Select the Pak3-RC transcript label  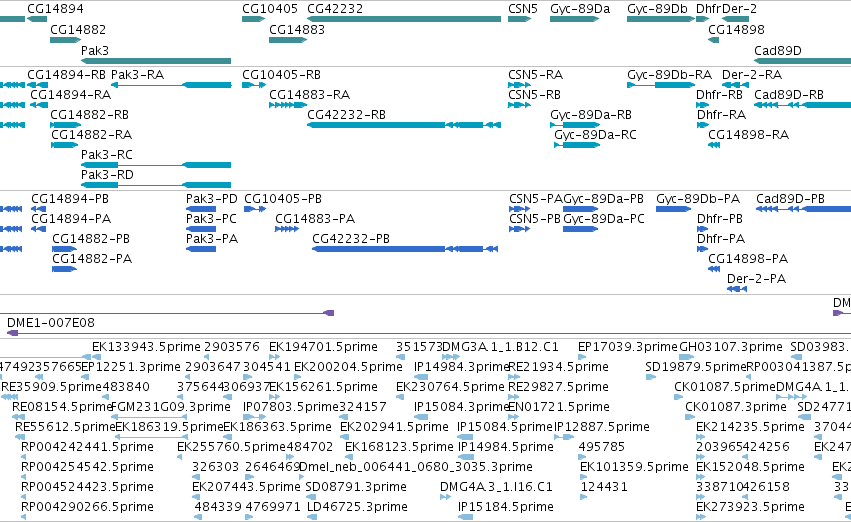pos(107,155)
